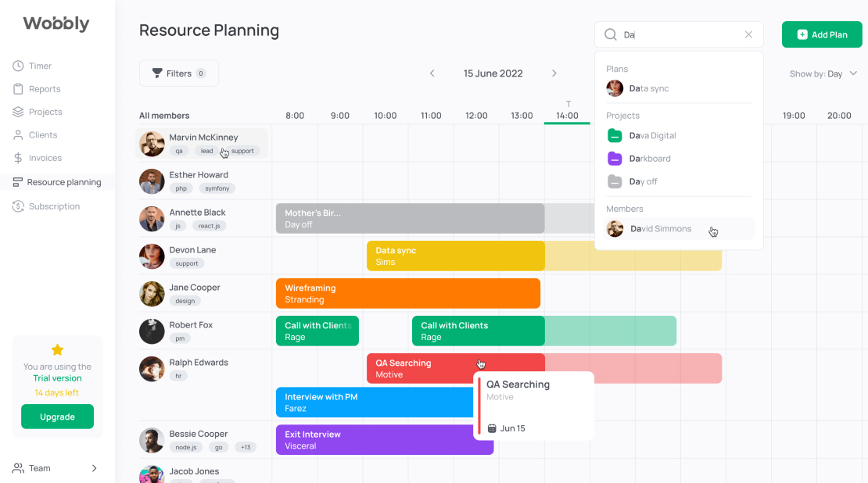Click the All members heading

tap(164, 116)
